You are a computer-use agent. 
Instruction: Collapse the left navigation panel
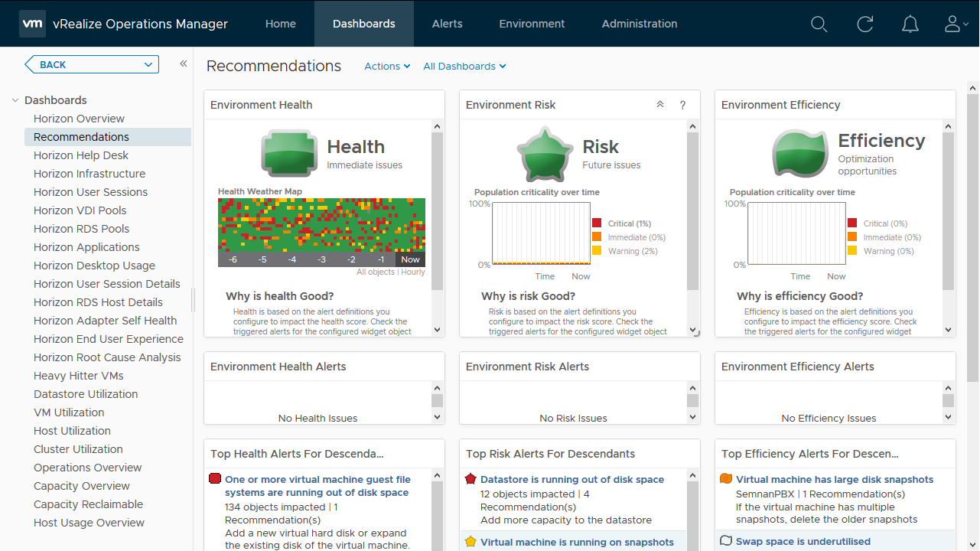point(184,64)
